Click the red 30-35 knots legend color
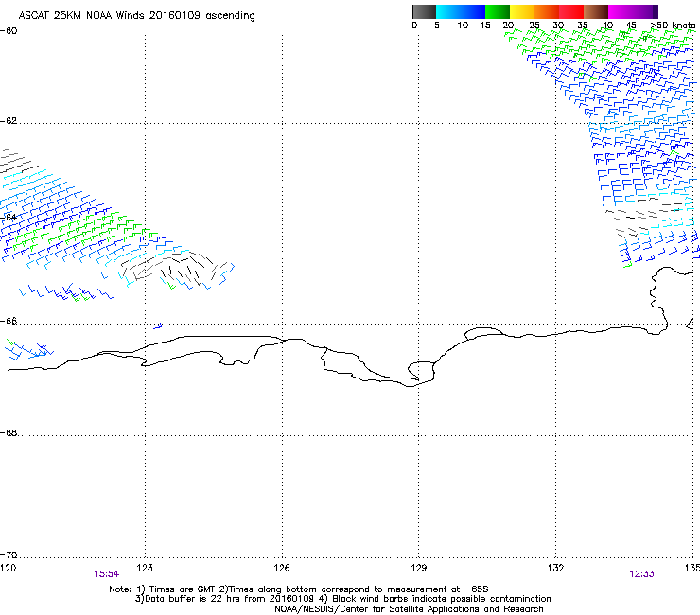This screenshot has width=700, height=615. (x=571, y=11)
